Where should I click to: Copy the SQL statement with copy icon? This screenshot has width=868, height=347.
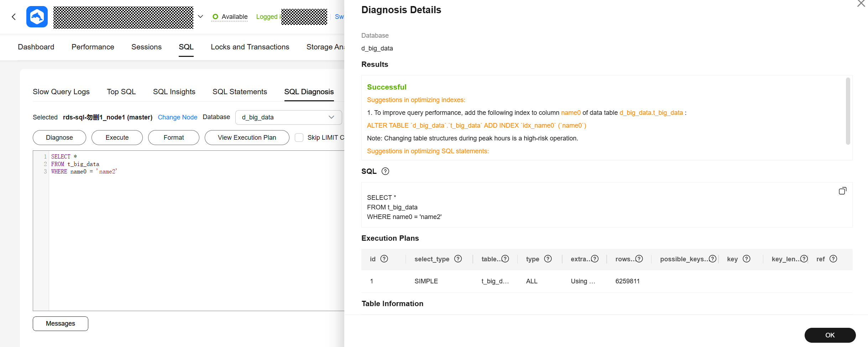click(x=842, y=191)
